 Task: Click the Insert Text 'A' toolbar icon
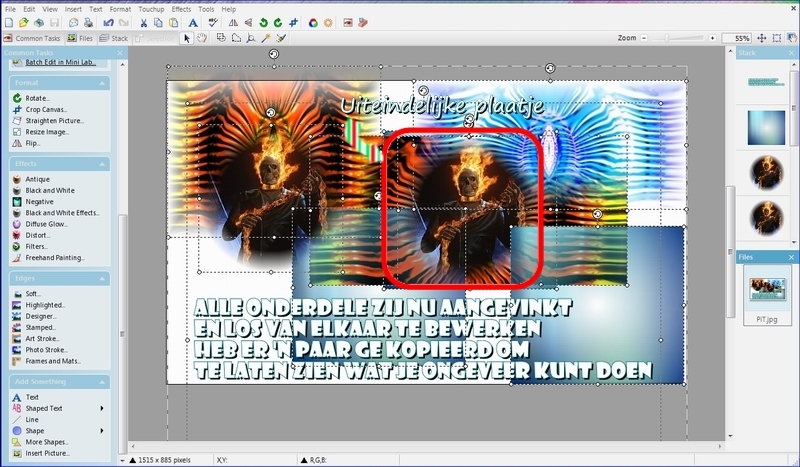(192, 22)
